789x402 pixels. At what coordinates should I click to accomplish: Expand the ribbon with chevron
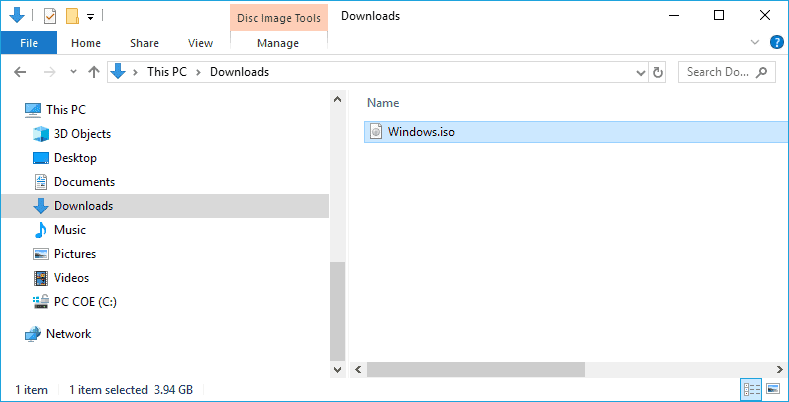tap(755, 42)
